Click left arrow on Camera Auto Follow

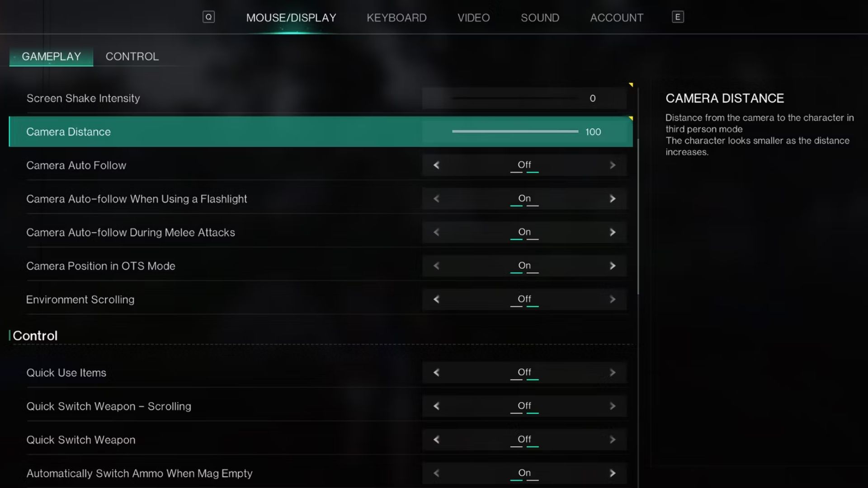point(436,165)
